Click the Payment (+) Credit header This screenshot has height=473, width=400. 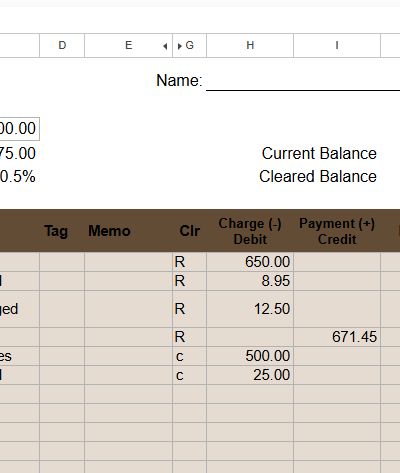pyautogui.click(x=337, y=231)
